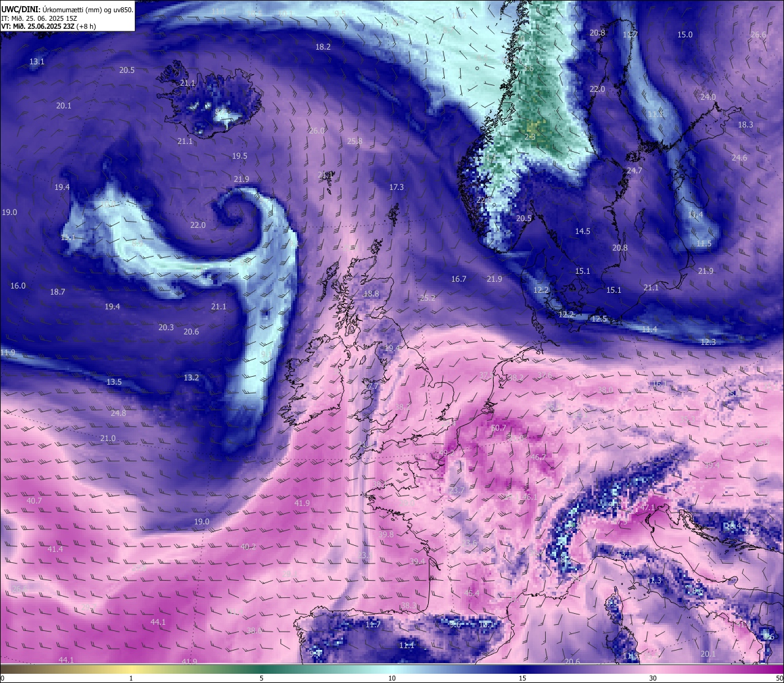This screenshot has width=784, height=683.
Task: Click the 41.4 value on the map
Action: (55, 549)
